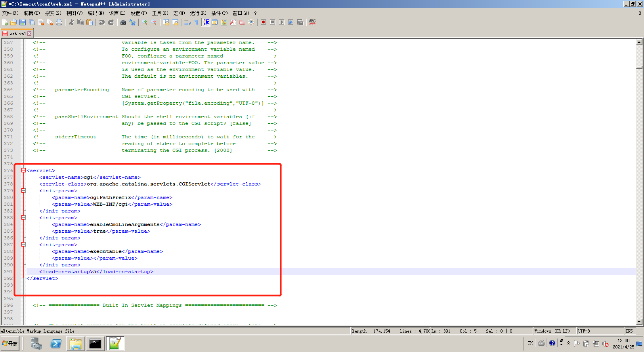Start macro recording with red dot

click(263, 22)
